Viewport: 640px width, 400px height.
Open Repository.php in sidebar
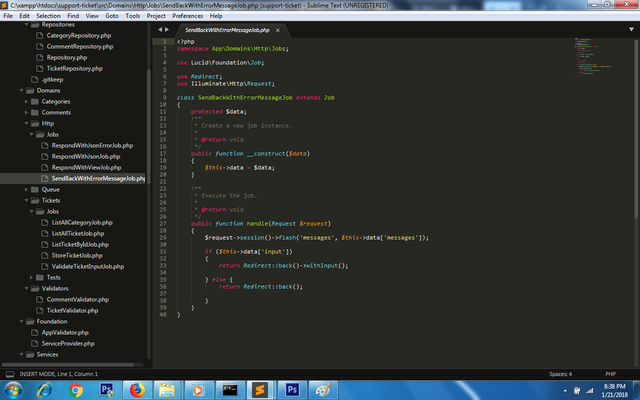click(x=67, y=58)
